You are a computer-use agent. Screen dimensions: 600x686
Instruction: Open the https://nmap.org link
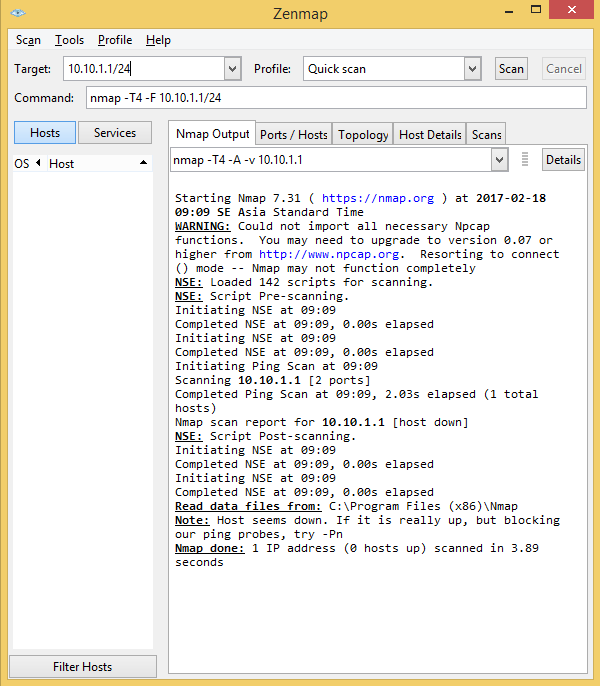(378, 198)
